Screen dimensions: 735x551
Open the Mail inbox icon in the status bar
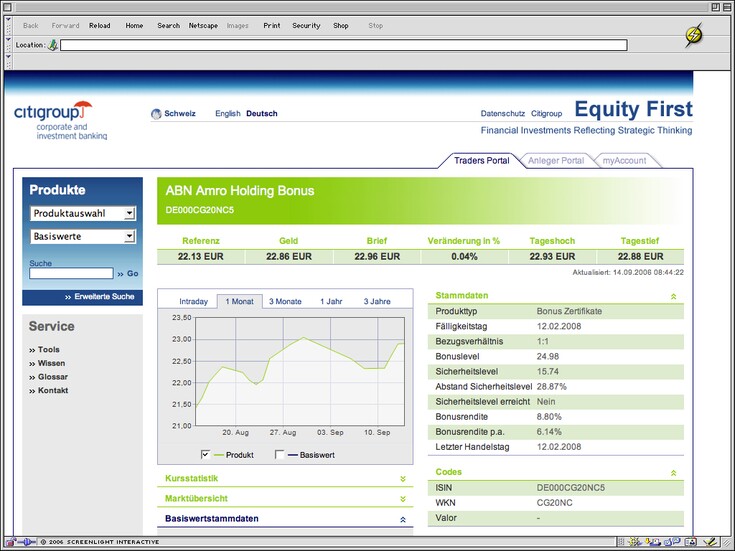pos(652,543)
